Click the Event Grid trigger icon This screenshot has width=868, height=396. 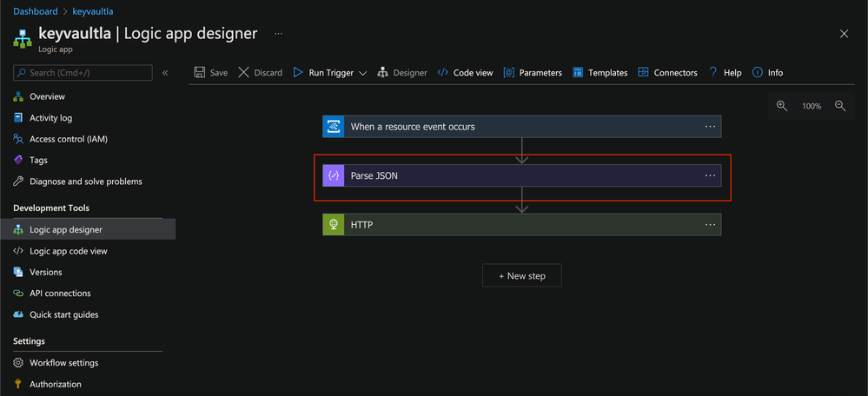tap(334, 127)
